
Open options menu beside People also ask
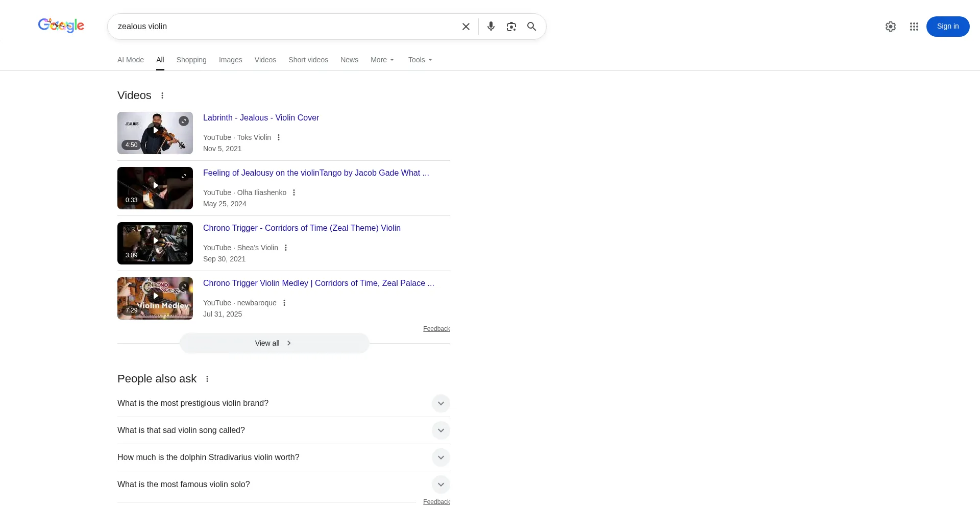tap(207, 379)
